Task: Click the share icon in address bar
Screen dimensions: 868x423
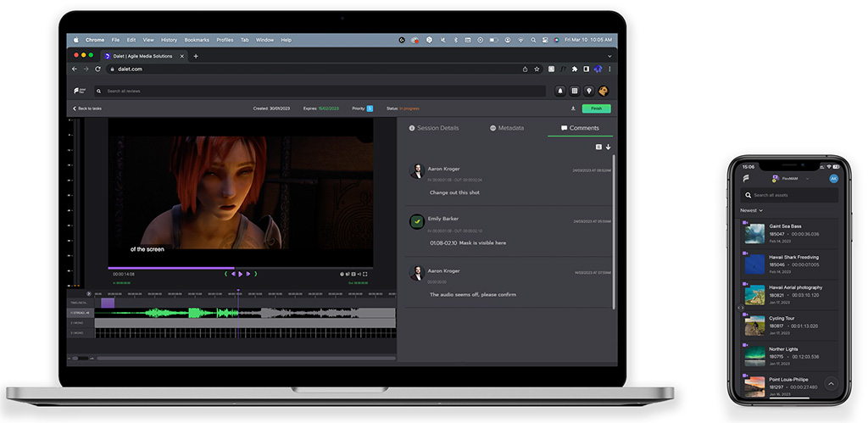Action: [525, 69]
